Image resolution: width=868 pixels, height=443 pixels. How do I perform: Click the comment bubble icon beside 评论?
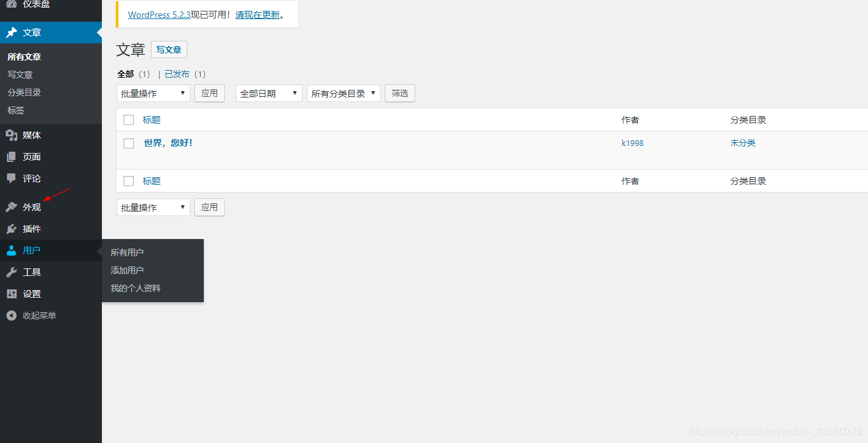point(11,178)
